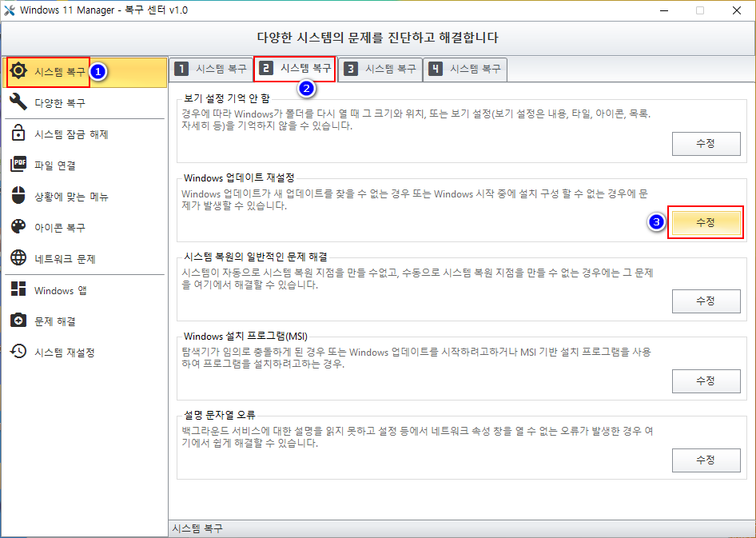This screenshot has width=756, height=538.
Task: Open 시스템 잠금 해제 sidebar item
Action: (x=85, y=134)
